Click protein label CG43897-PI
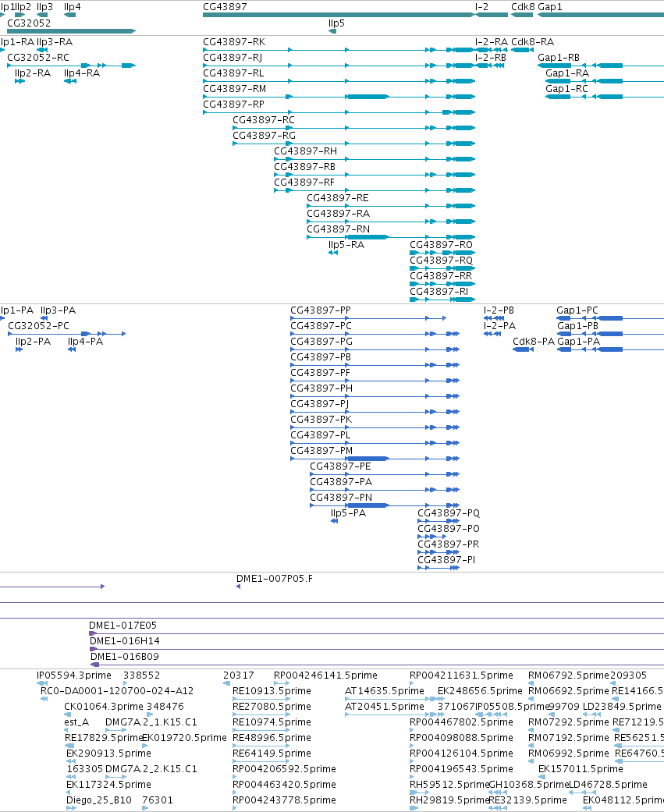The height and width of the screenshot is (812, 664). coord(446,560)
